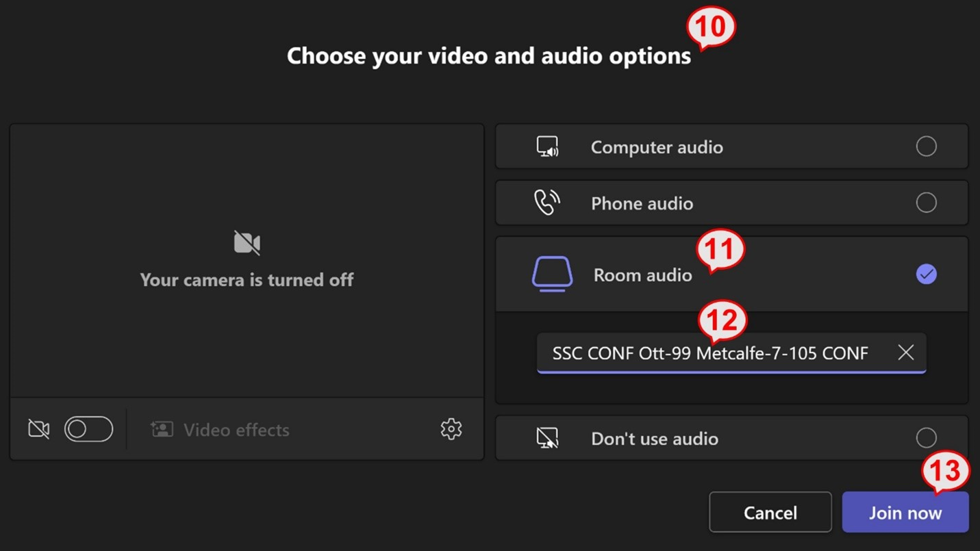980x551 pixels.
Task: Choose the Room audio option label
Action: (642, 275)
